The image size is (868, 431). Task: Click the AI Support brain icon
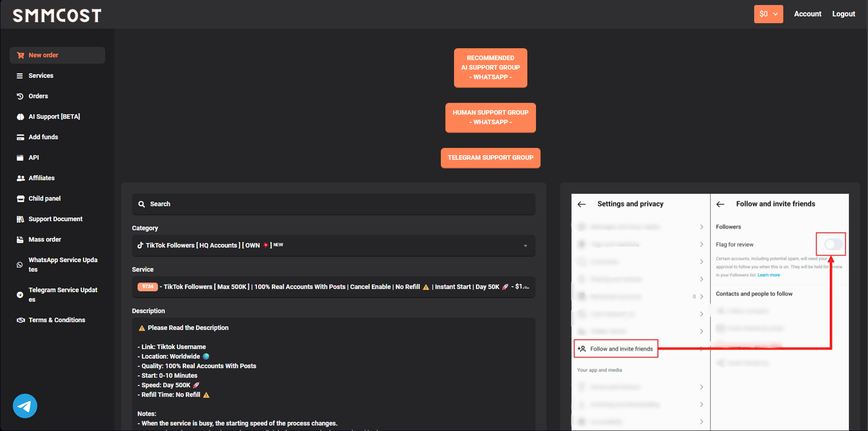pos(20,117)
